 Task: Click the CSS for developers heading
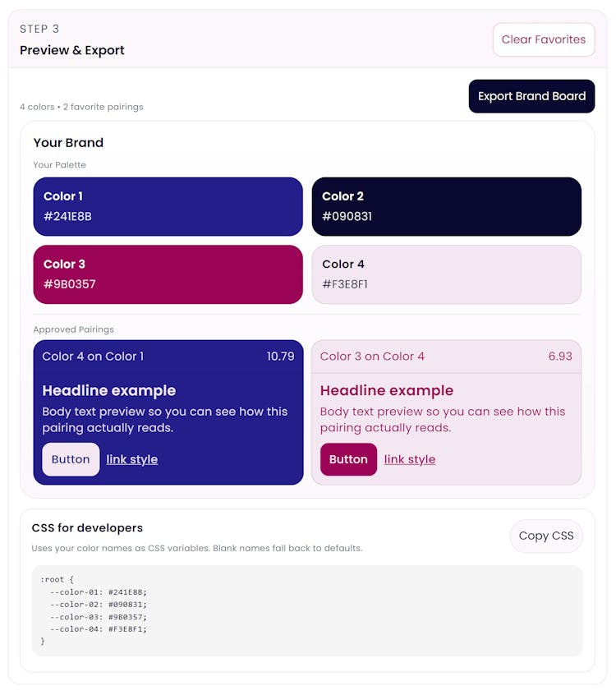(87, 528)
